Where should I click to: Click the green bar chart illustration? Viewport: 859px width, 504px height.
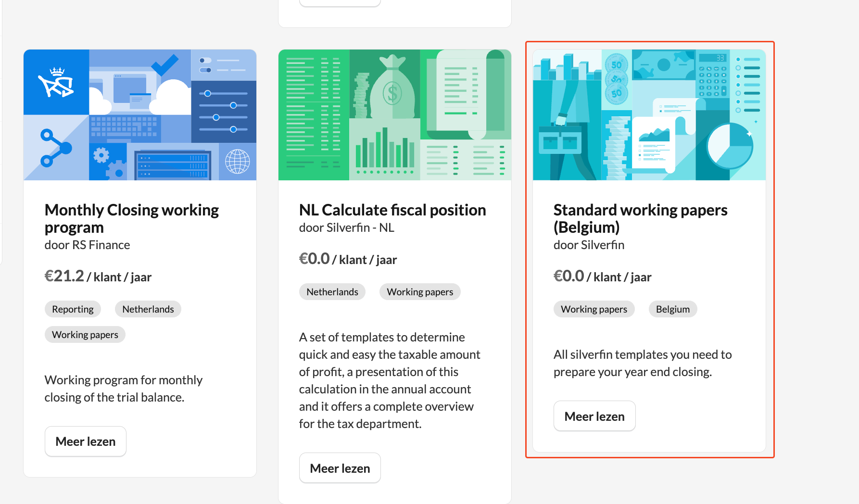point(384,150)
